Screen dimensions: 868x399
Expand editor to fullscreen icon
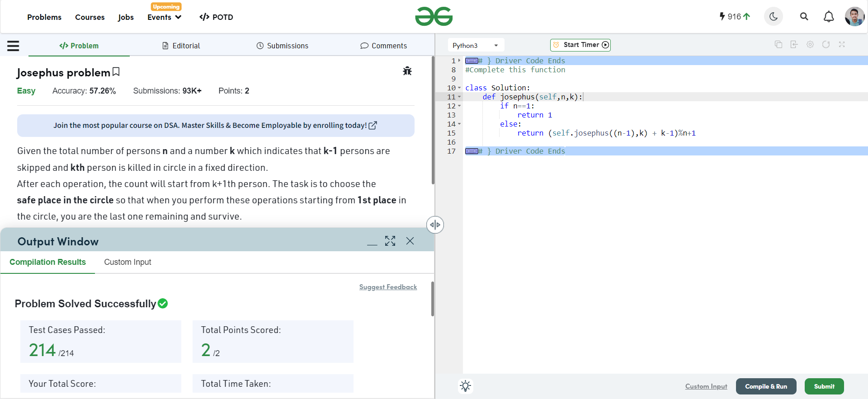tap(842, 44)
